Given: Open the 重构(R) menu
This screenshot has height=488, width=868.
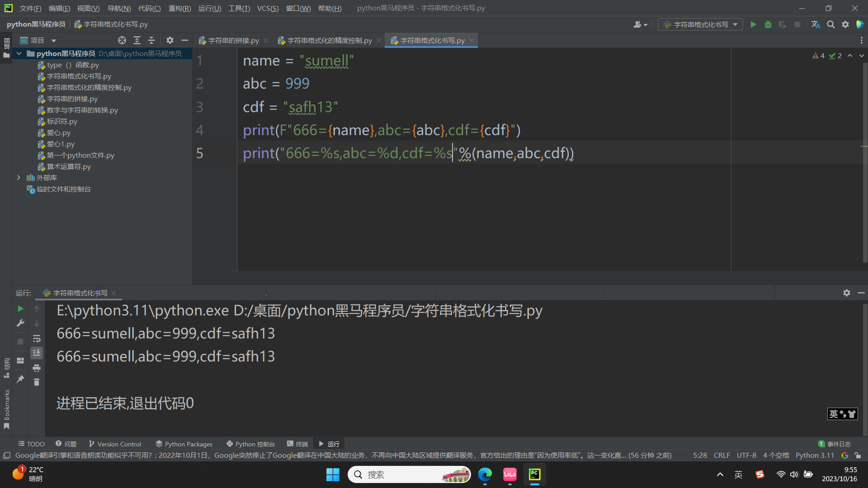Looking at the screenshot, I should click(179, 8).
